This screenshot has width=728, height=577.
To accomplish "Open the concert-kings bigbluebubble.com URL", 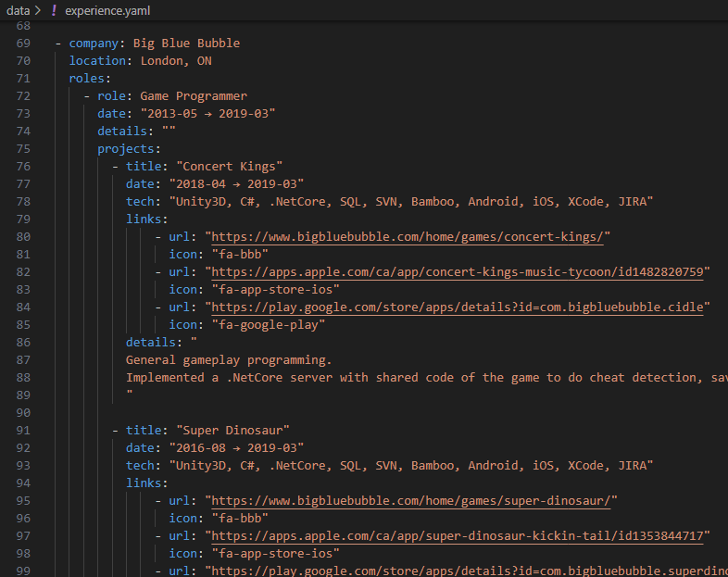I will (408, 237).
